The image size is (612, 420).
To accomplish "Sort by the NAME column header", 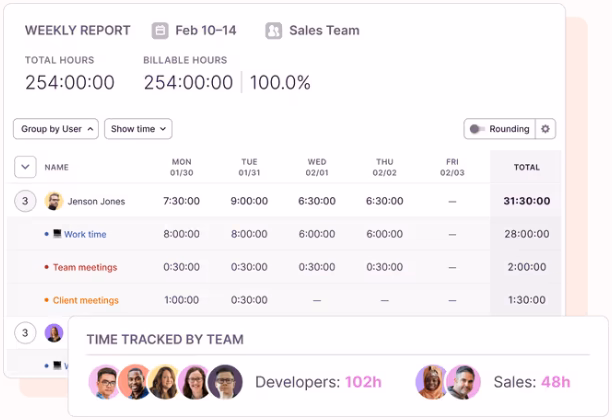I will tap(57, 167).
